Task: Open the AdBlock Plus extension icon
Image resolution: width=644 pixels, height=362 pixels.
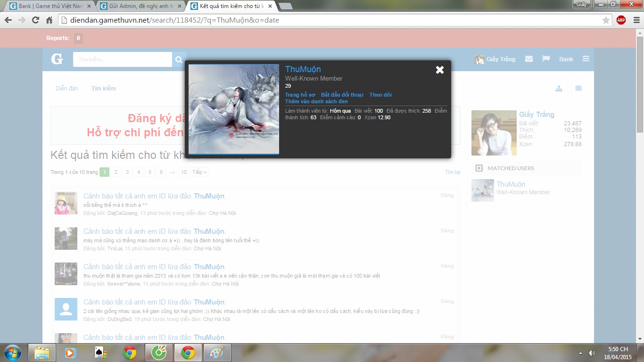Action: [621, 20]
